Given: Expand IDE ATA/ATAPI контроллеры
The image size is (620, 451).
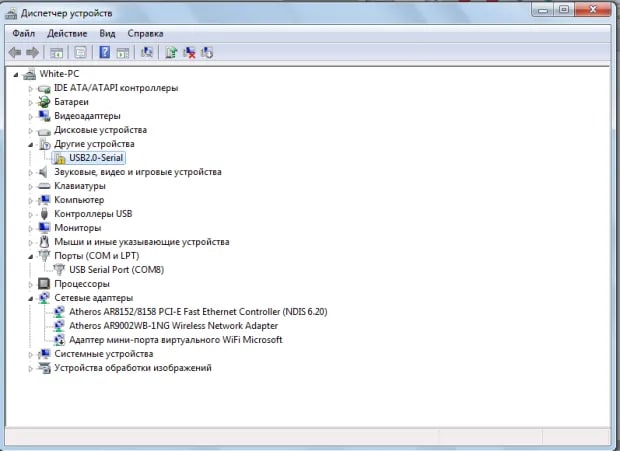Looking at the screenshot, I should [30, 89].
